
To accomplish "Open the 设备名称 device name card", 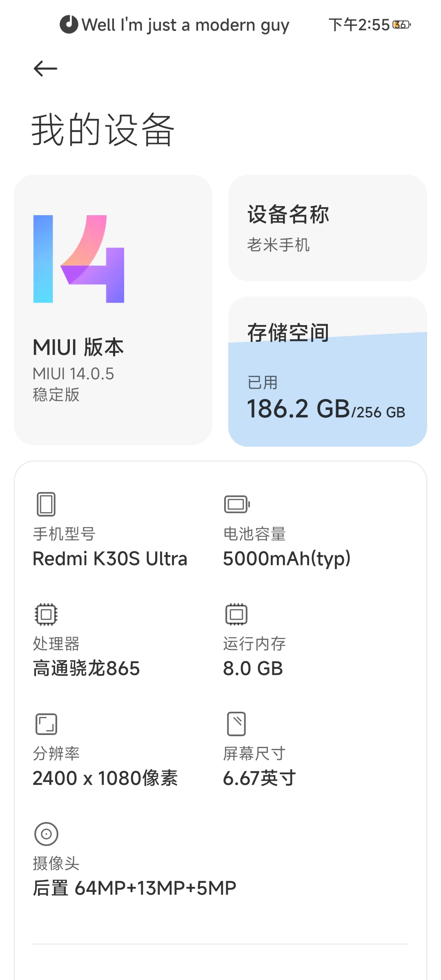I will (327, 228).
